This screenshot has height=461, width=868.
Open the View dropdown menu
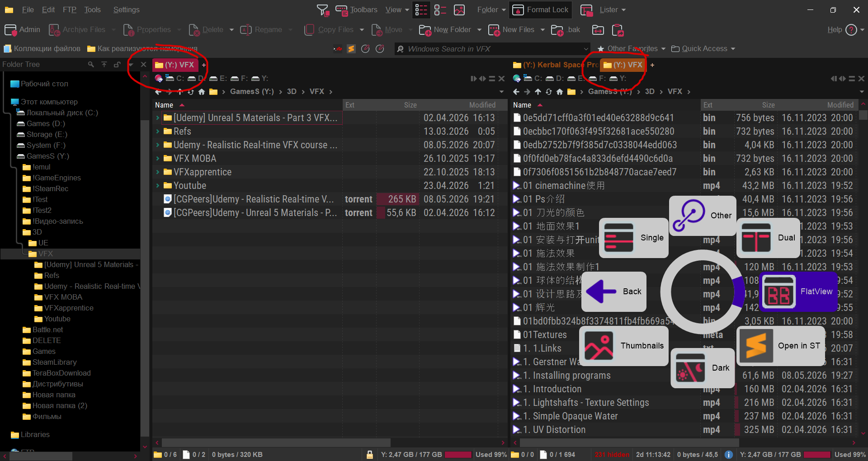click(x=397, y=10)
